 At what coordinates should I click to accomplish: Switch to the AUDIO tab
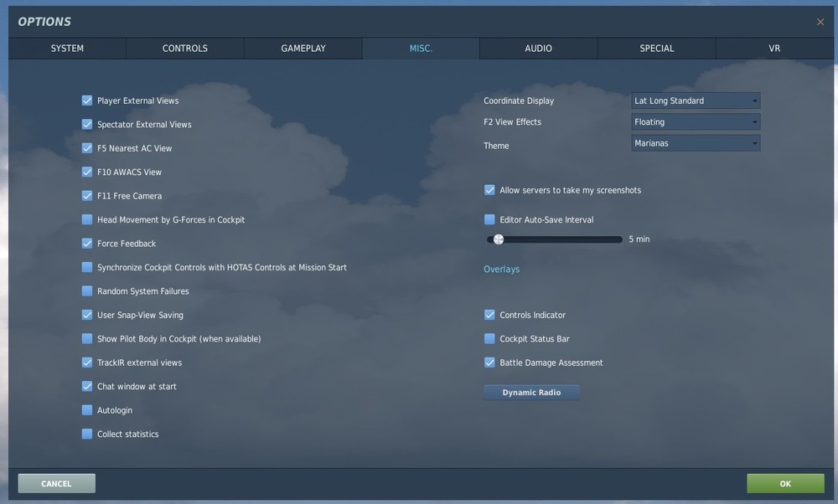(538, 48)
